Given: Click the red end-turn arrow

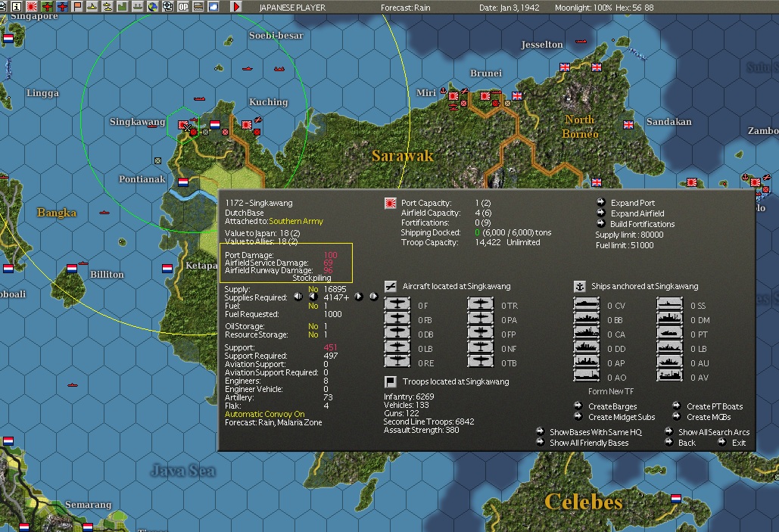Looking at the screenshot, I should 236,7.
